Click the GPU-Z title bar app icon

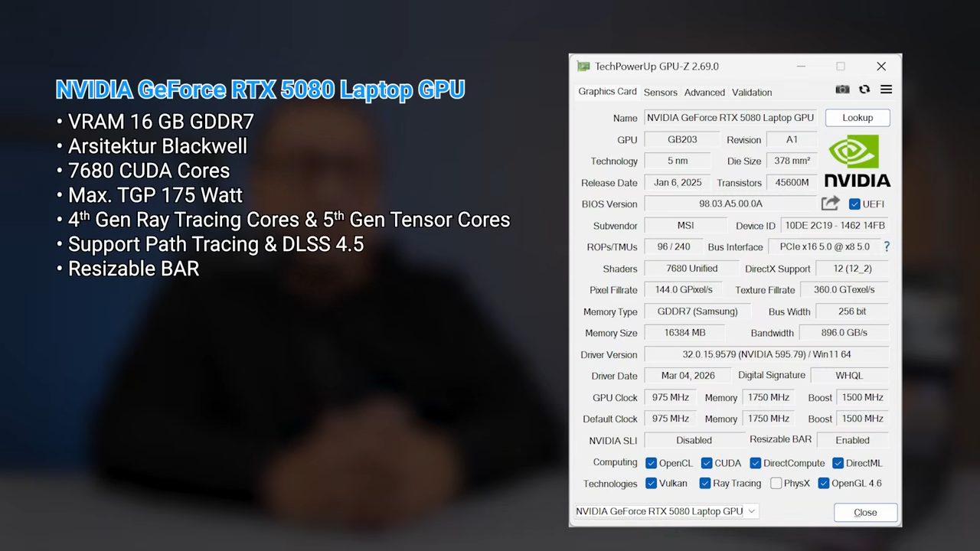pyautogui.click(x=583, y=67)
